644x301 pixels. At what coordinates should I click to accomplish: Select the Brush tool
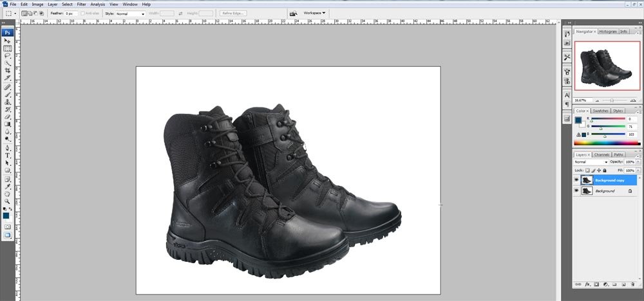pyautogui.click(x=7, y=95)
